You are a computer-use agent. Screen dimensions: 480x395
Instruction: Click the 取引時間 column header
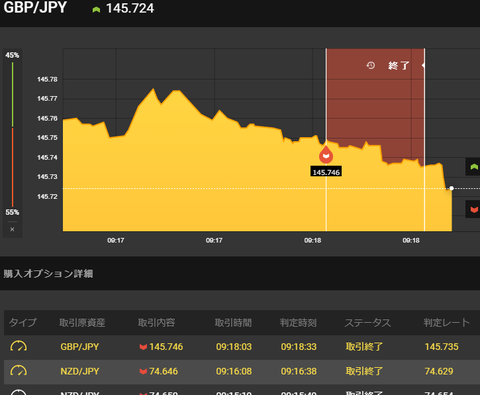click(x=233, y=323)
